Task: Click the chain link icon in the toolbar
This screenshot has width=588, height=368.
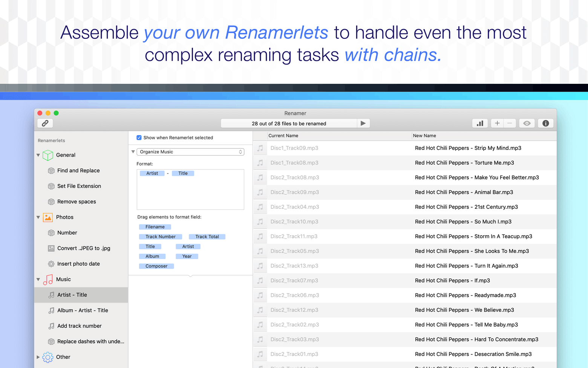Action: click(45, 123)
